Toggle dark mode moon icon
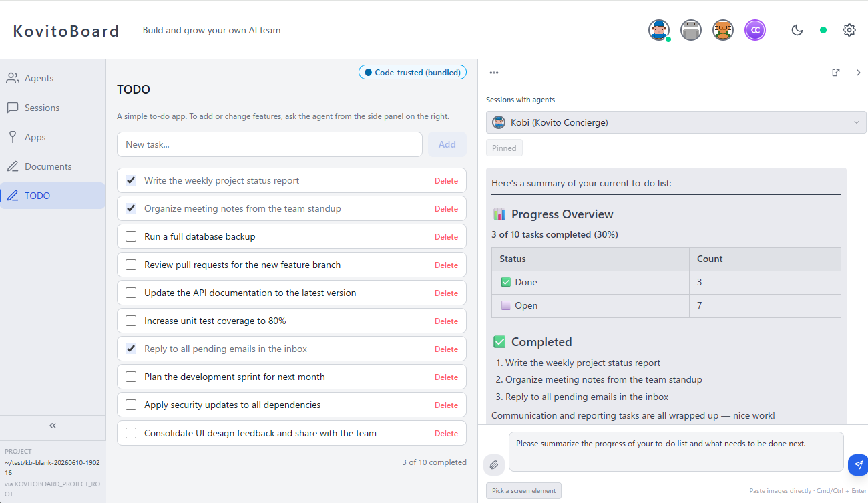 pyautogui.click(x=797, y=30)
